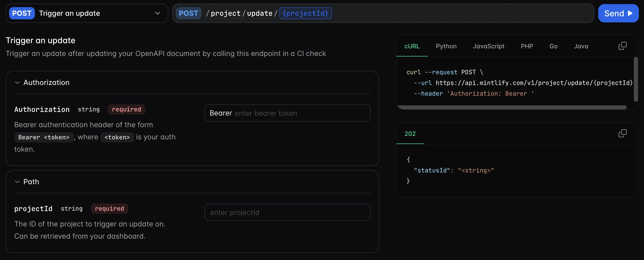Click the 'Trigger an update' page heading
The width and height of the screenshot is (644, 260).
[40, 40]
